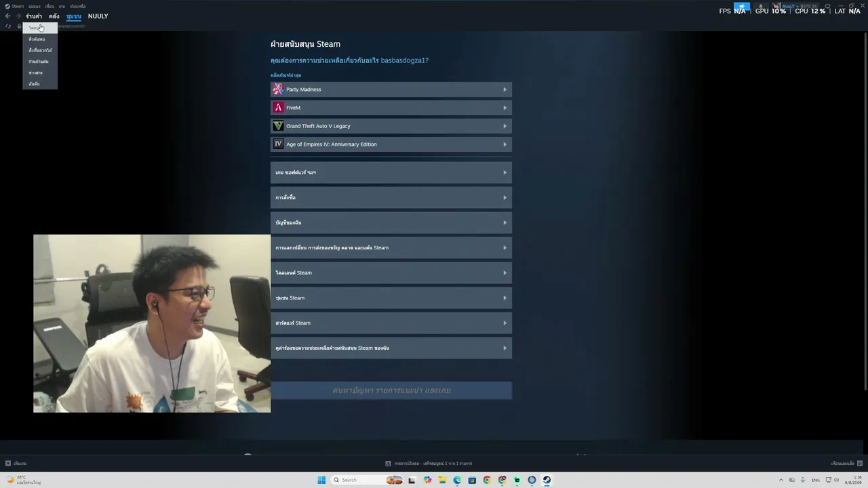The height and width of the screenshot is (488, 868).
Task: Click the add game plus icon
Action: (8, 464)
